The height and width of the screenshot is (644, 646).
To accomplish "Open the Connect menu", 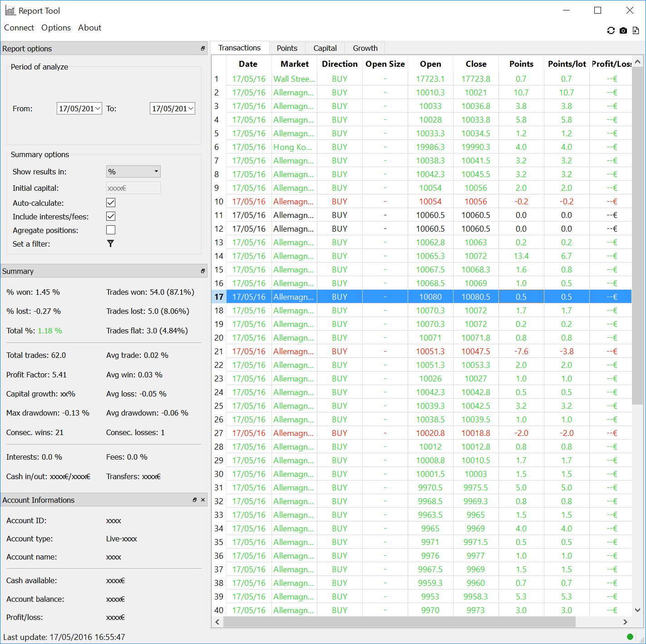I will point(19,28).
